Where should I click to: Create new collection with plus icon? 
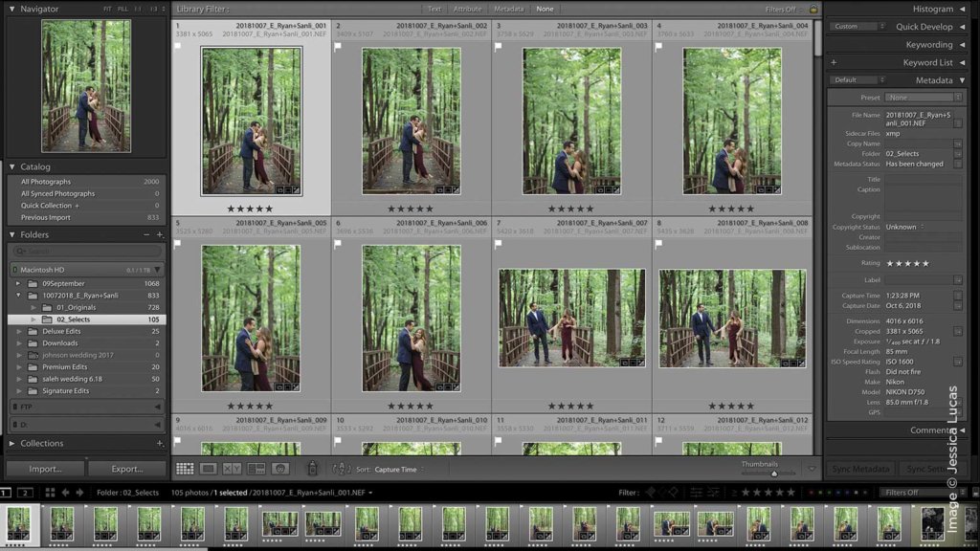click(160, 444)
